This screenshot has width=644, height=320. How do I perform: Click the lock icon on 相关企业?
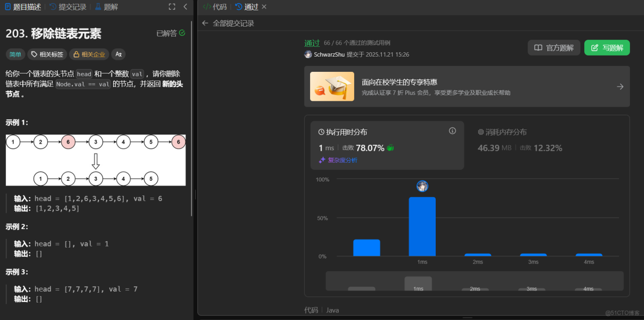pos(77,54)
